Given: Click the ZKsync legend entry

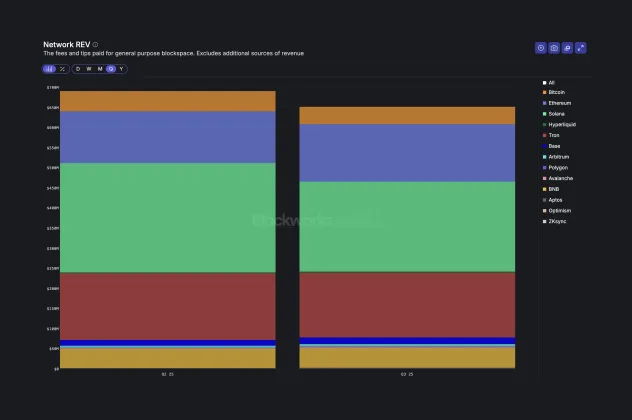Looking at the screenshot, I should point(557,221).
